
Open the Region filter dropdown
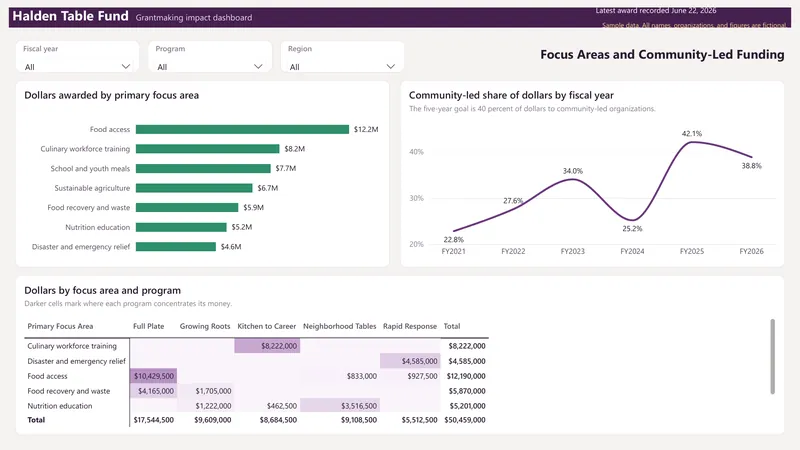point(342,66)
